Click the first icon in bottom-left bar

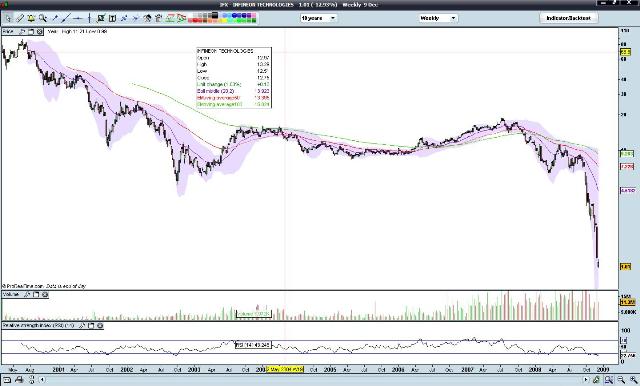[x=7, y=380]
